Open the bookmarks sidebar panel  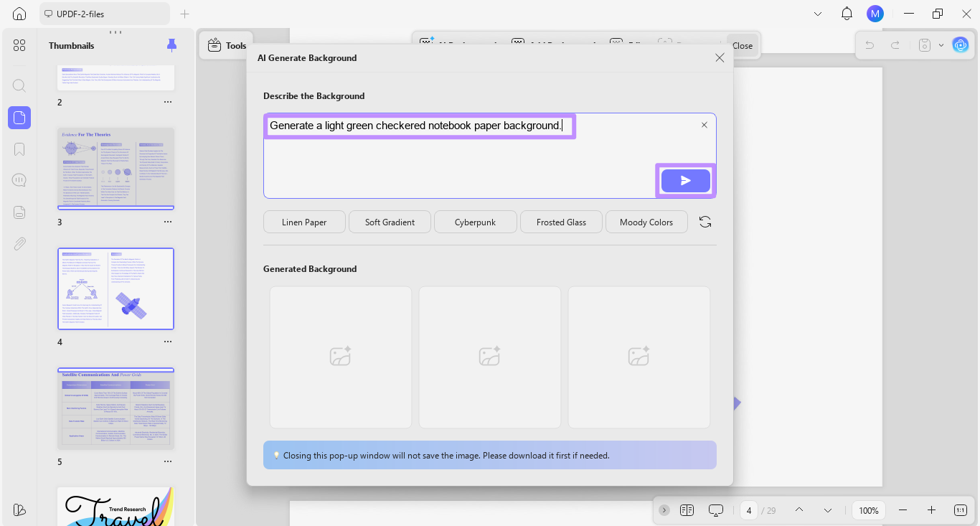pyautogui.click(x=19, y=149)
